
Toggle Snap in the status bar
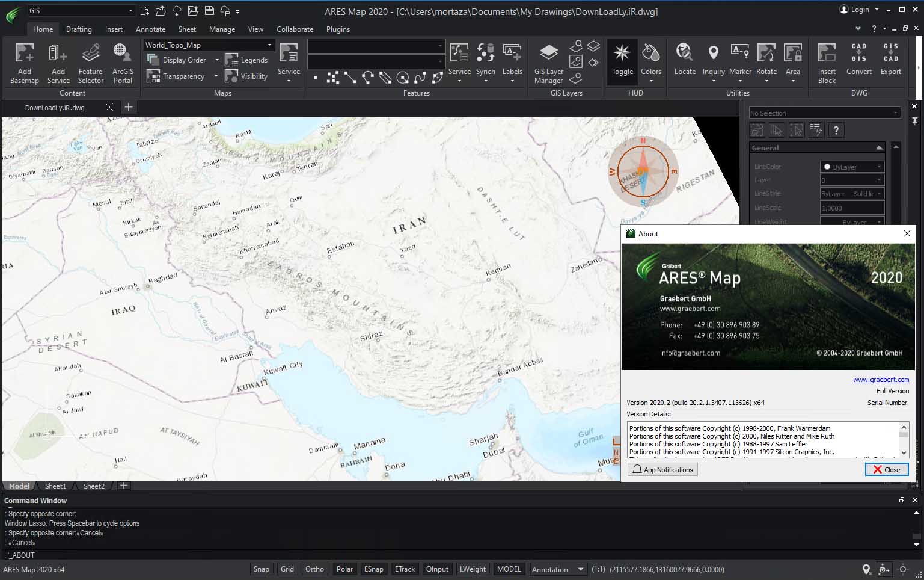pos(262,569)
